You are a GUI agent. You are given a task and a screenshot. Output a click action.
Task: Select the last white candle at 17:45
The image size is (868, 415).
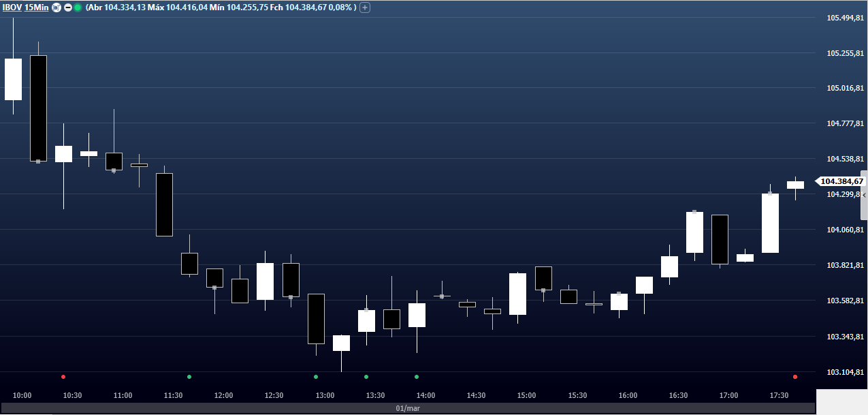[795, 185]
